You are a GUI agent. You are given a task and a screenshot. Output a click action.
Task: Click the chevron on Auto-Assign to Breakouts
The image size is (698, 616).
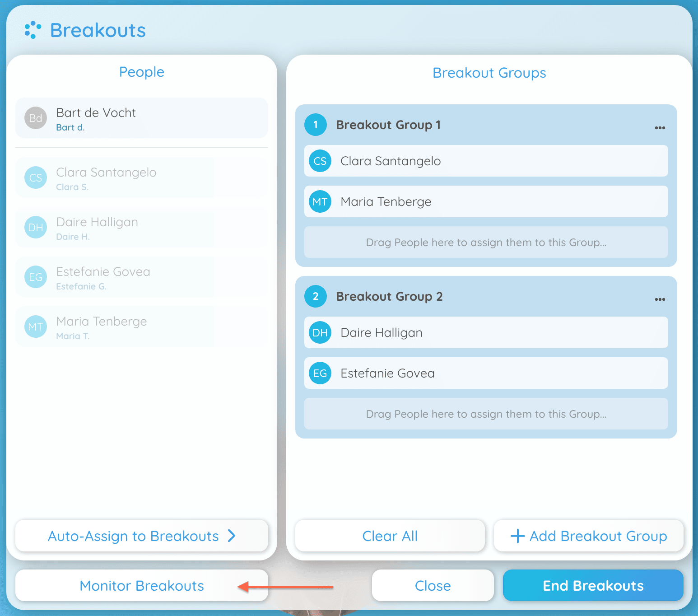231,536
